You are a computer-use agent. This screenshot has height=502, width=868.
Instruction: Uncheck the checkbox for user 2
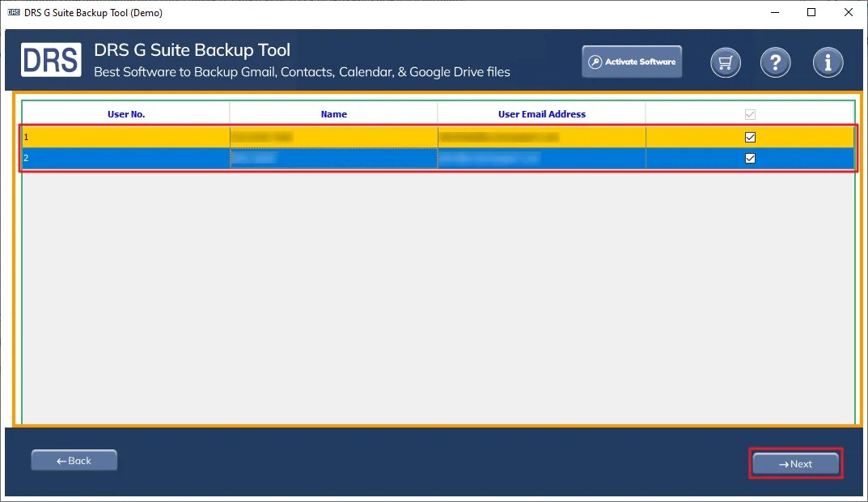pyautogui.click(x=750, y=158)
